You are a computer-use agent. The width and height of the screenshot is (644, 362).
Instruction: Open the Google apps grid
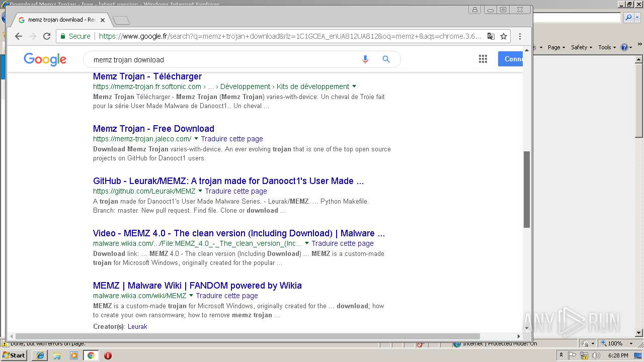tap(483, 59)
